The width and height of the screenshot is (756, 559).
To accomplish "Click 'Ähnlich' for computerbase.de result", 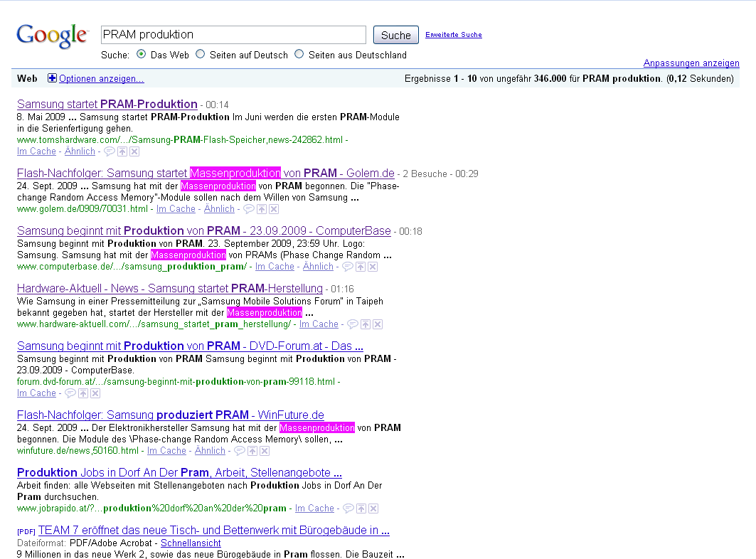I will (x=318, y=267).
